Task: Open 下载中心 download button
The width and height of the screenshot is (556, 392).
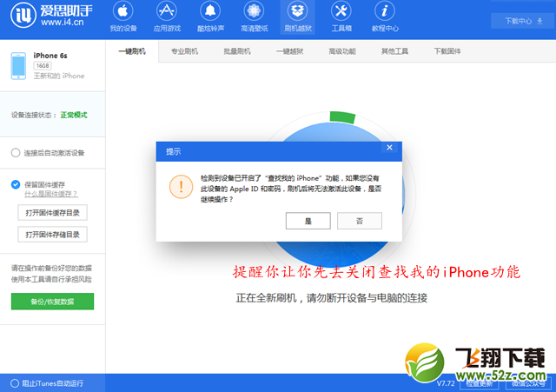Action: click(x=523, y=21)
